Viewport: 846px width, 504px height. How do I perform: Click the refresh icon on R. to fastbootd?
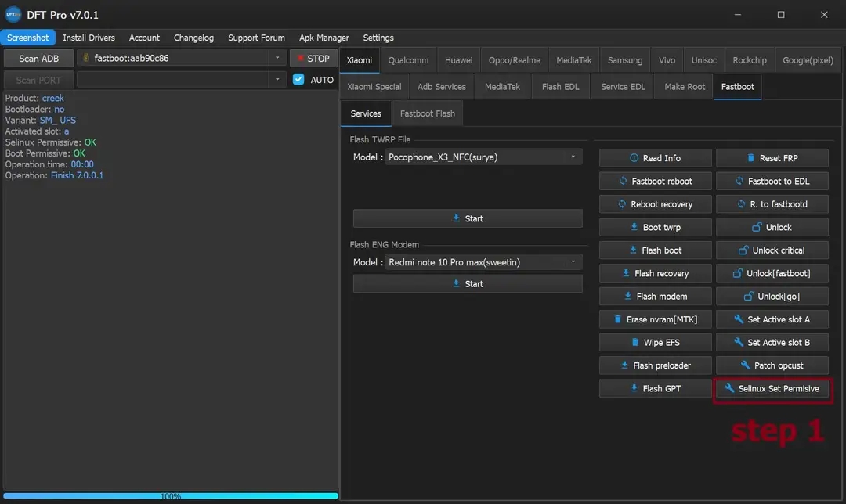pyautogui.click(x=741, y=204)
